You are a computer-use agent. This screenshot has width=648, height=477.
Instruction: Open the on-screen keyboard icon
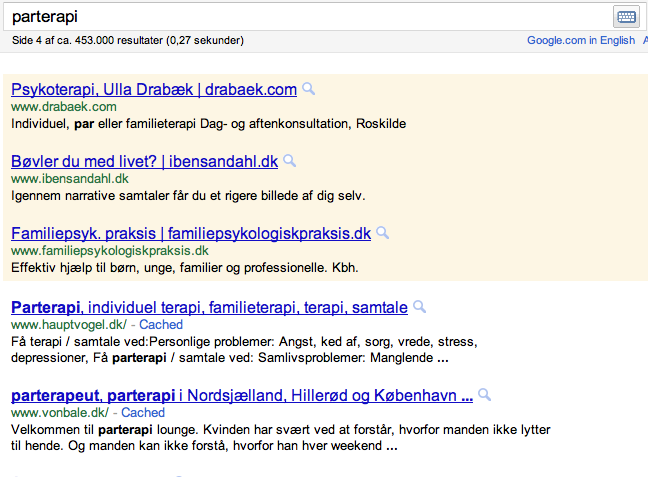tap(625, 17)
